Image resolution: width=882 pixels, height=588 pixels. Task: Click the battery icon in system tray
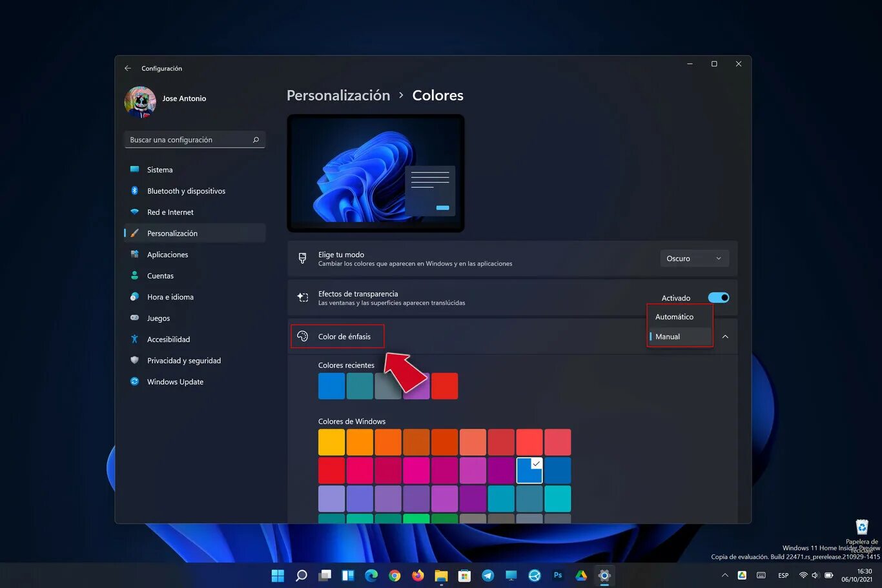(x=829, y=575)
